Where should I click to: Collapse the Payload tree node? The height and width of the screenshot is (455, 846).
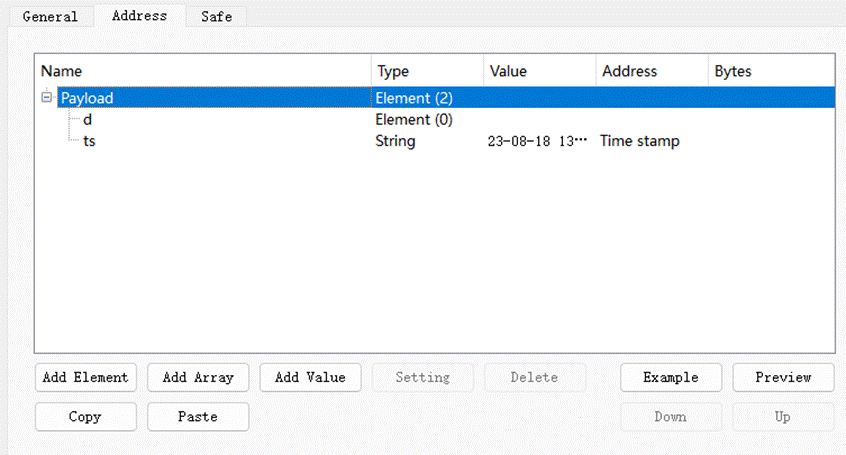pos(46,98)
